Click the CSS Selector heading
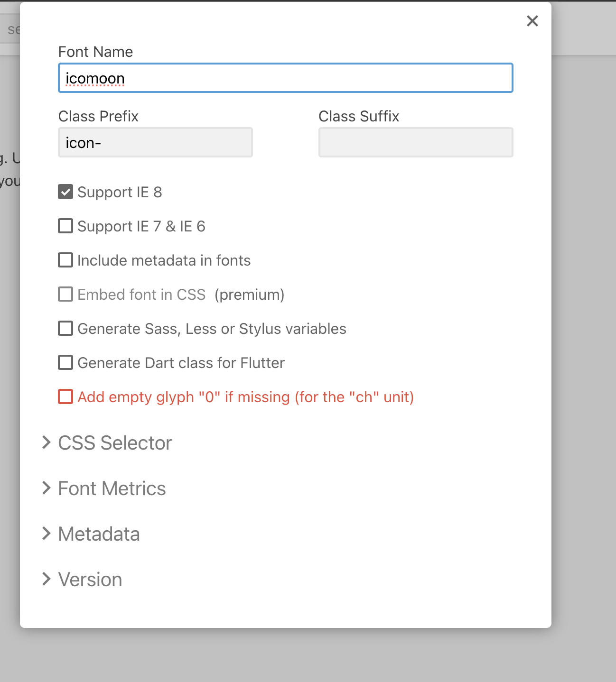The height and width of the screenshot is (682, 616). pos(115,443)
